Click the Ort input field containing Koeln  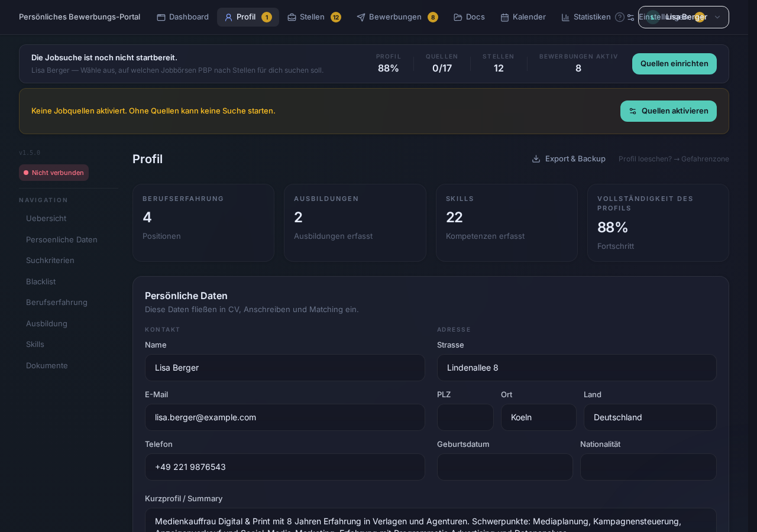pos(539,417)
